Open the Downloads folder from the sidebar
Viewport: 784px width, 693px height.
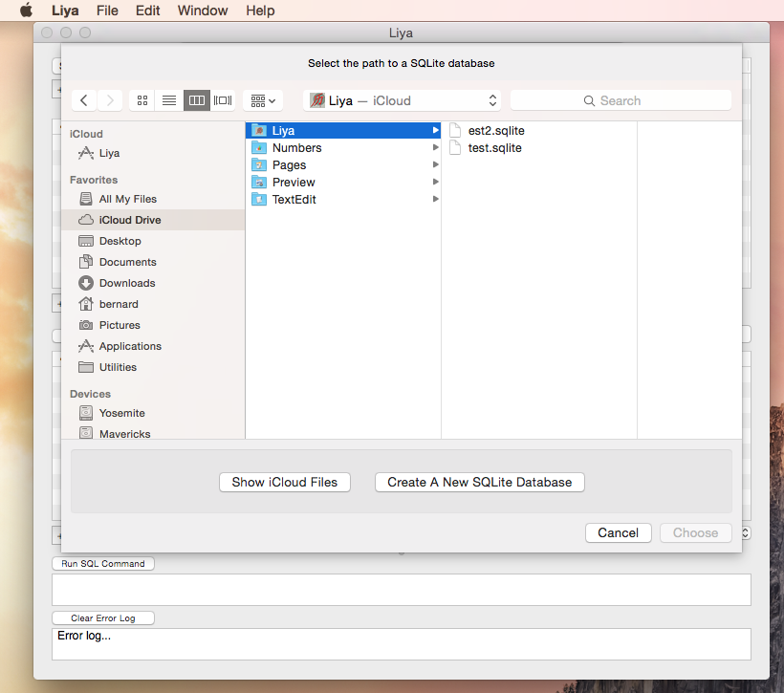click(x=125, y=282)
